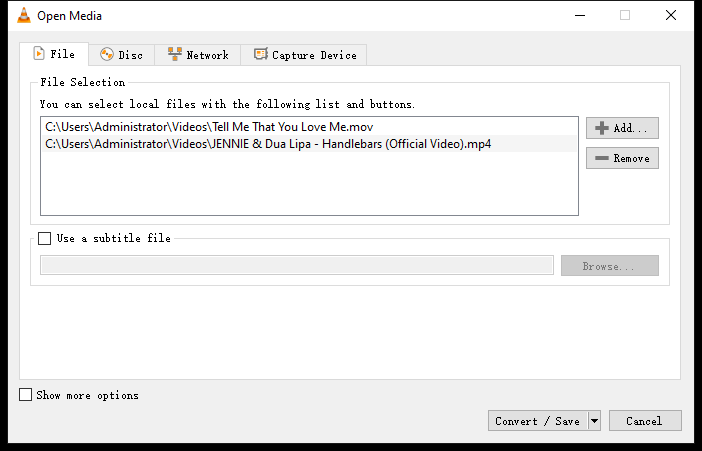Click the subtitle file path input field
Image resolution: width=702 pixels, height=451 pixels.
pos(296,265)
